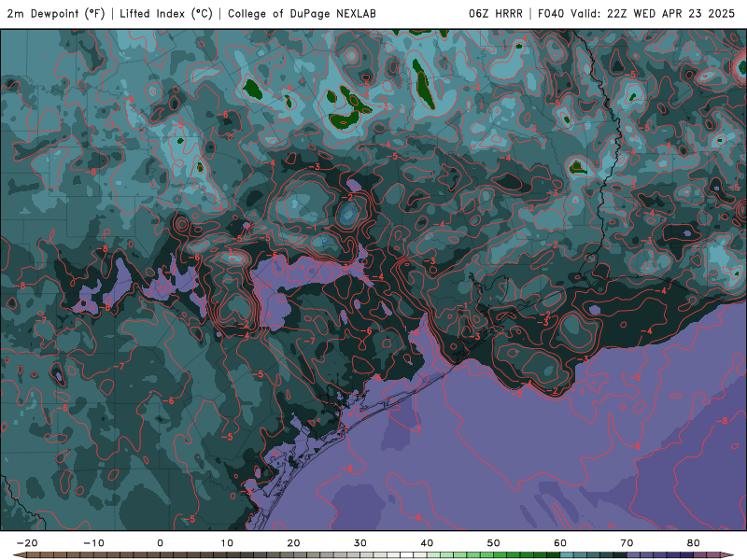Click the 40 label on the color scale

427,543
